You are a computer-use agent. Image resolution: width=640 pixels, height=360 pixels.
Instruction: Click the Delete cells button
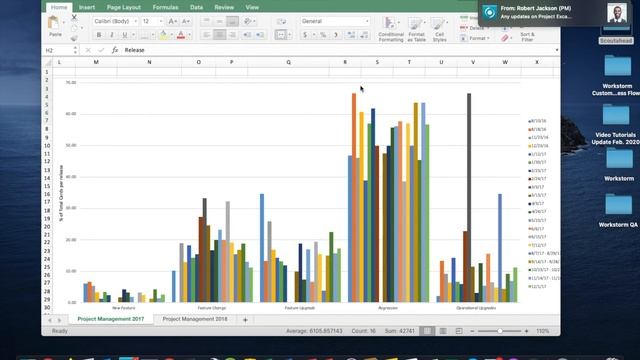(473, 28)
